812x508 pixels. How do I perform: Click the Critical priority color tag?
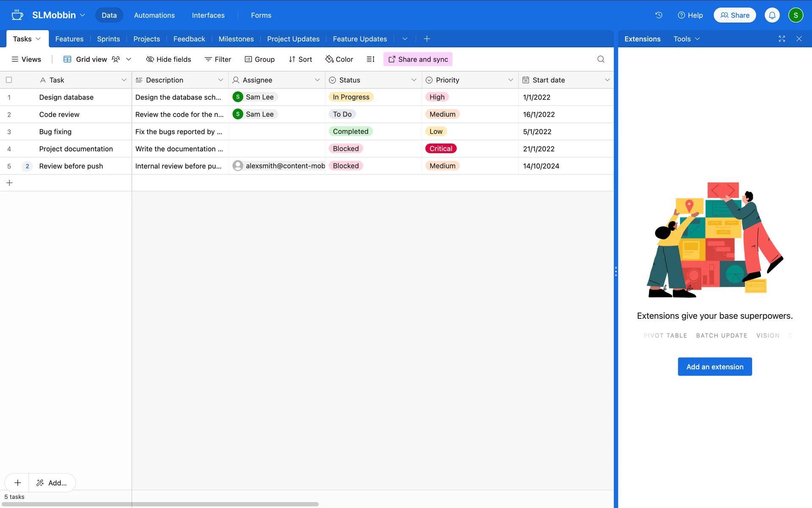coord(441,149)
